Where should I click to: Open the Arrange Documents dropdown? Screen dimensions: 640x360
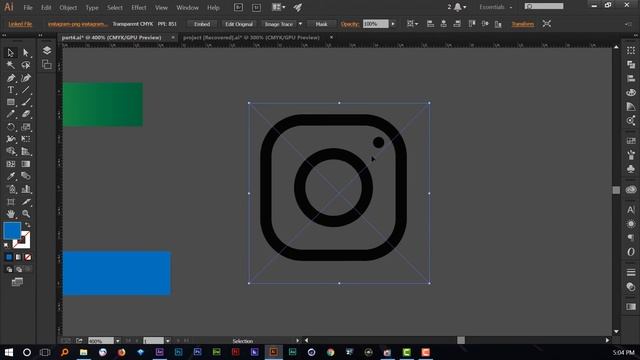tap(279, 7)
